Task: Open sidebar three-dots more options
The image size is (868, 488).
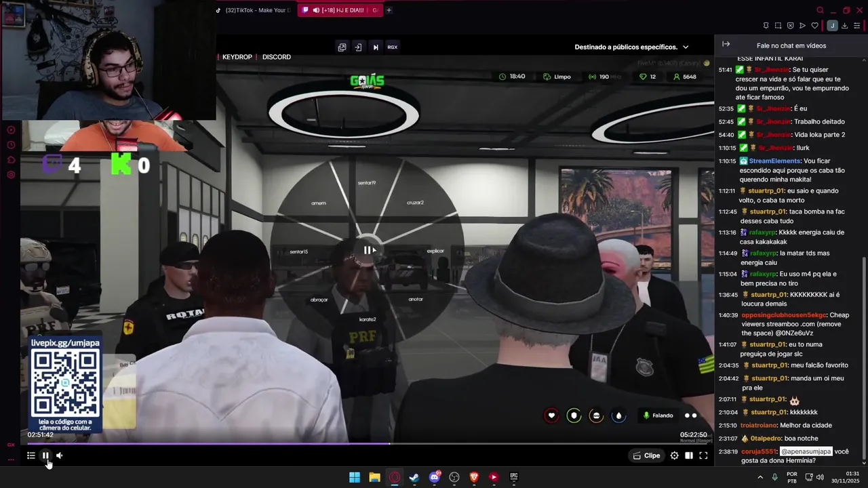Action: pyautogui.click(x=11, y=460)
